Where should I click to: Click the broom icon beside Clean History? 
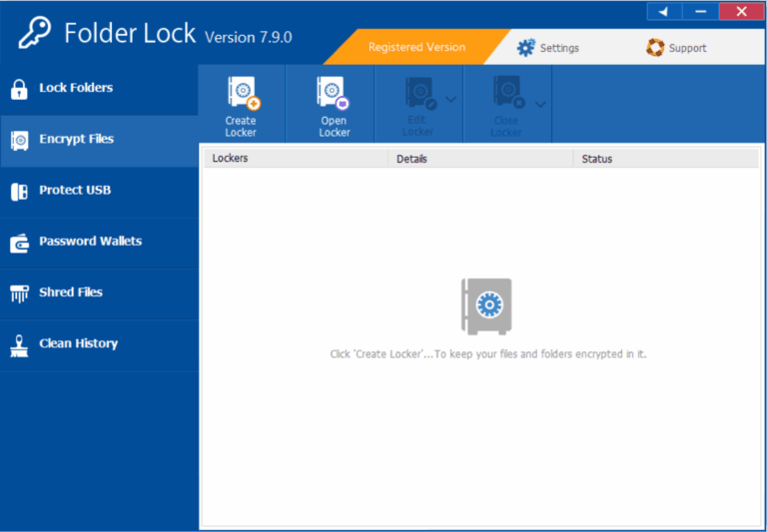click(19, 345)
